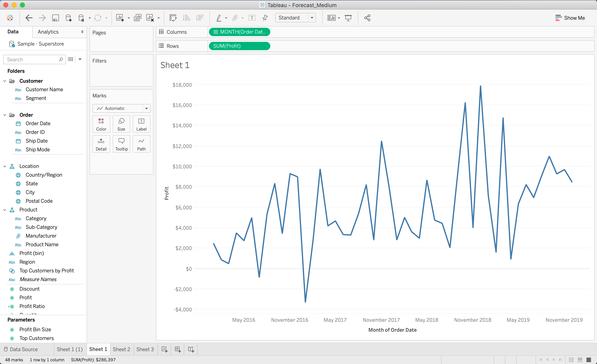The image size is (597, 364).
Task: Open the Analytics pane switcher arrows
Action: pos(82,32)
